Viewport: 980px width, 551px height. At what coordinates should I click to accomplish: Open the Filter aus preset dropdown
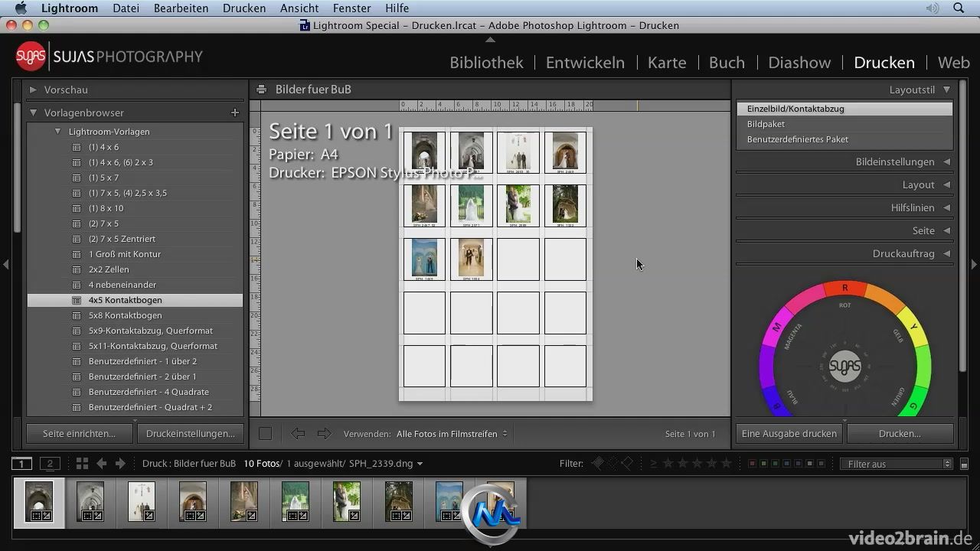(x=896, y=464)
